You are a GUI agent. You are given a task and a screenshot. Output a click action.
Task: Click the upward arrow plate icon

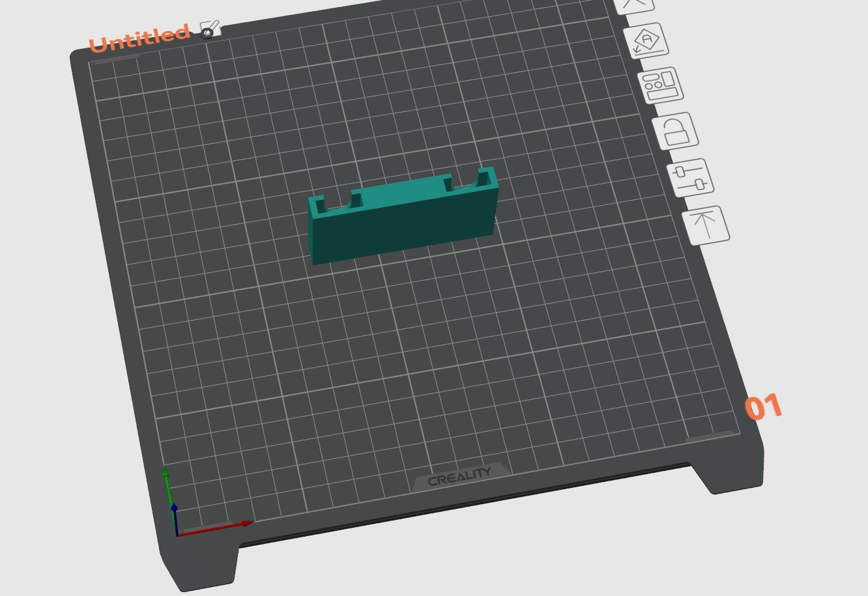tap(706, 225)
